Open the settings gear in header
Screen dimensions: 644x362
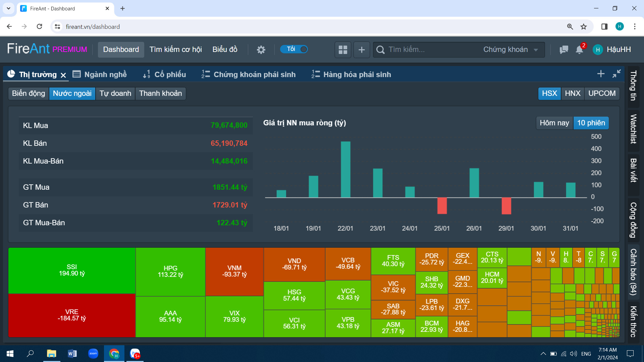coord(261,50)
